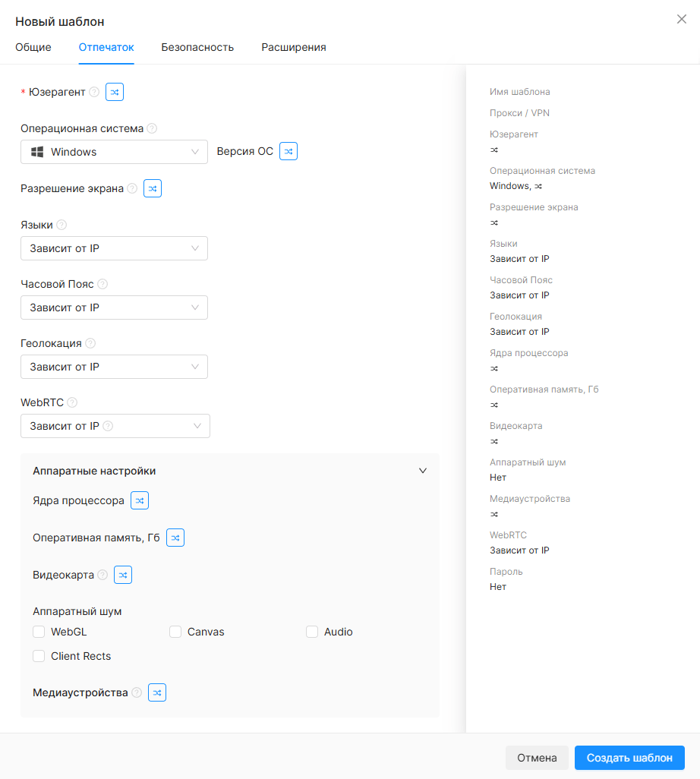Open the Языки dropdown

115,248
